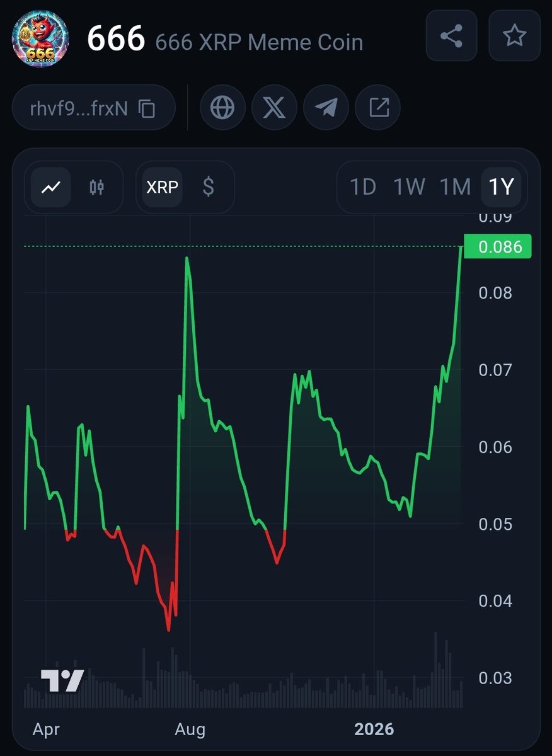This screenshot has height=756, width=552.
Task: Open the X (Twitter) profile link
Action: [x=274, y=108]
